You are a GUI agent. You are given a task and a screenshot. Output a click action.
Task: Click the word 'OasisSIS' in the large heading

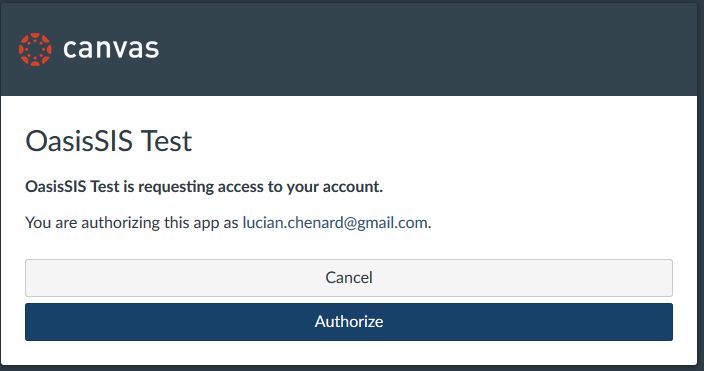(79, 141)
